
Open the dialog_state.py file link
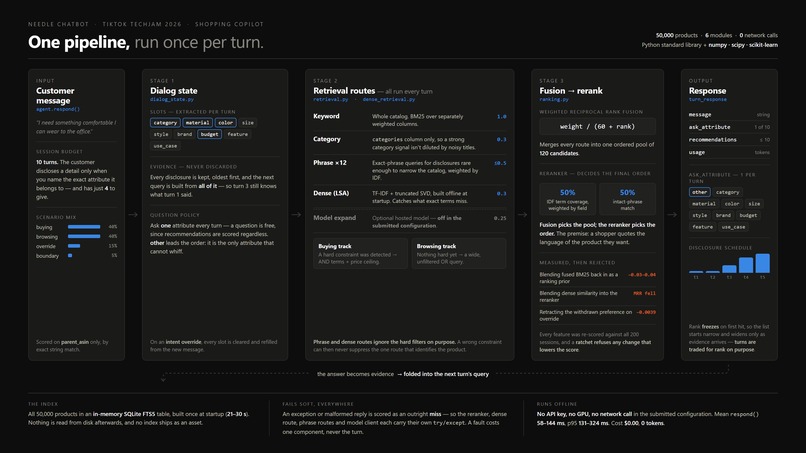(172, 99)
